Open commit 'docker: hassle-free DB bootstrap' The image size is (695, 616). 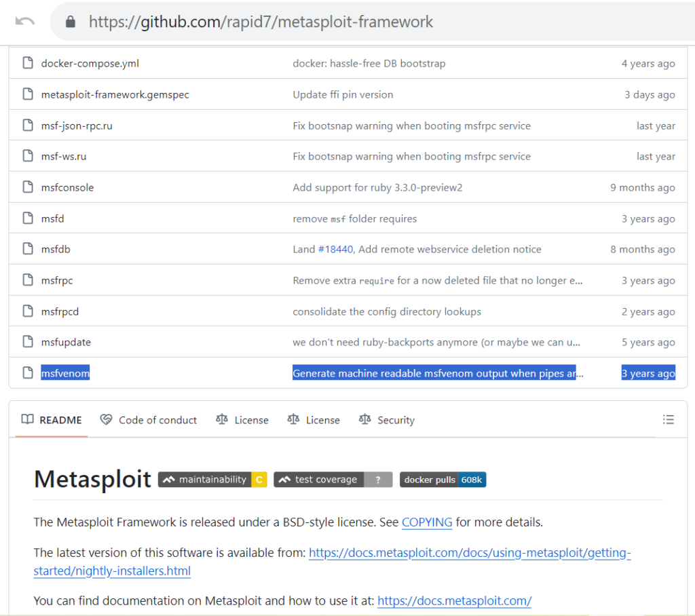[369, 63]
